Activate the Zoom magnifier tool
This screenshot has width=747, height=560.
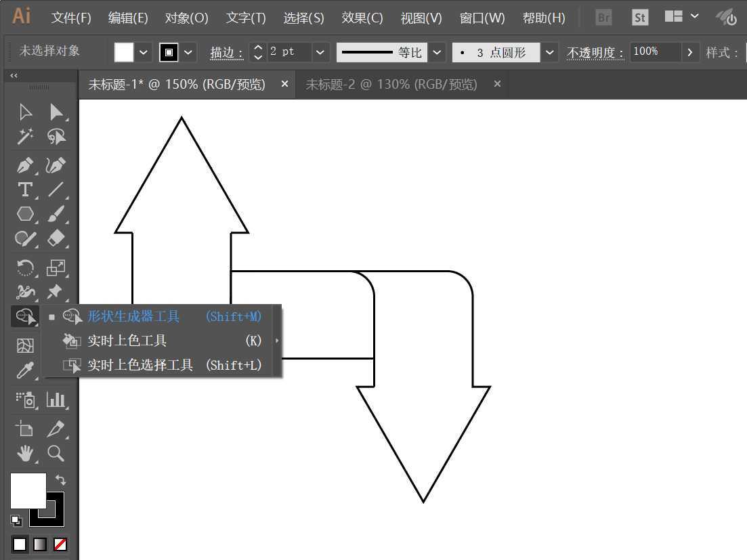(x=56, y=453)
